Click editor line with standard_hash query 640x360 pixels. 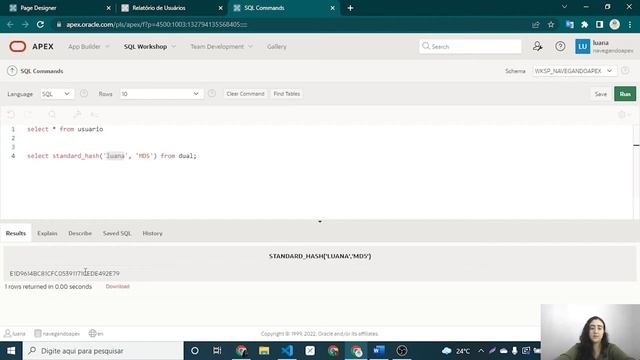[x=112, y=156]
